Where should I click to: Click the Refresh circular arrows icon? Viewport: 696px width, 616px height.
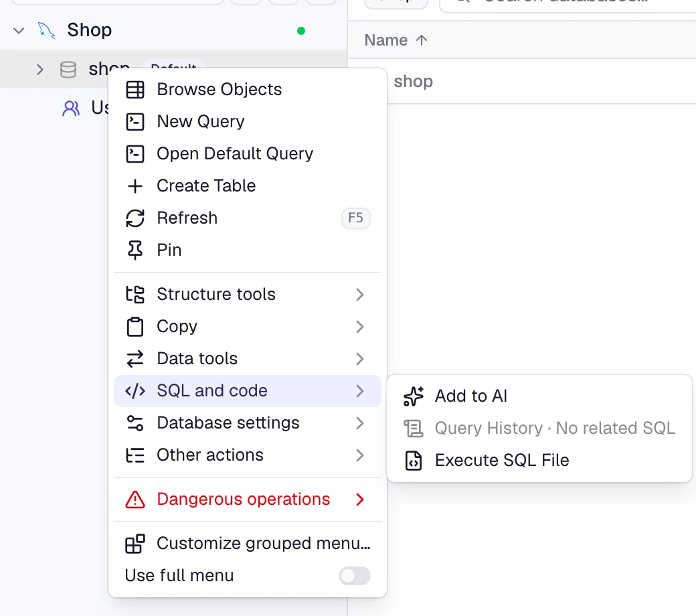[135, 218]
